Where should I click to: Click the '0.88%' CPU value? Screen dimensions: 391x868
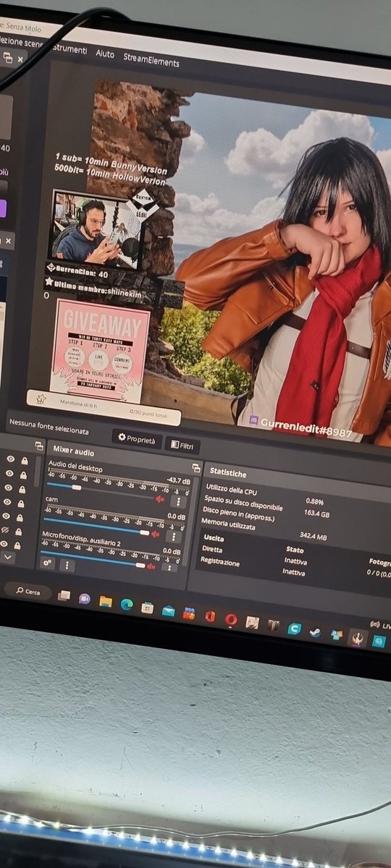[x=314, y=501]
